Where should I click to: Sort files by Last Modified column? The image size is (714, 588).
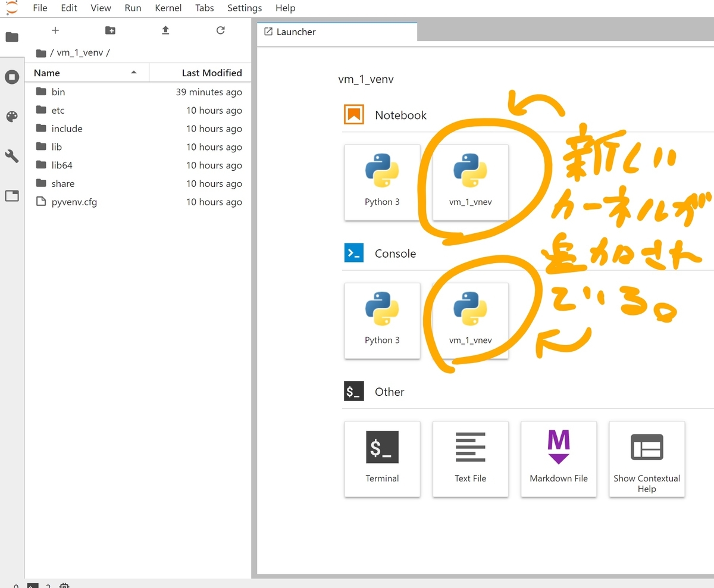click(199, 73)
